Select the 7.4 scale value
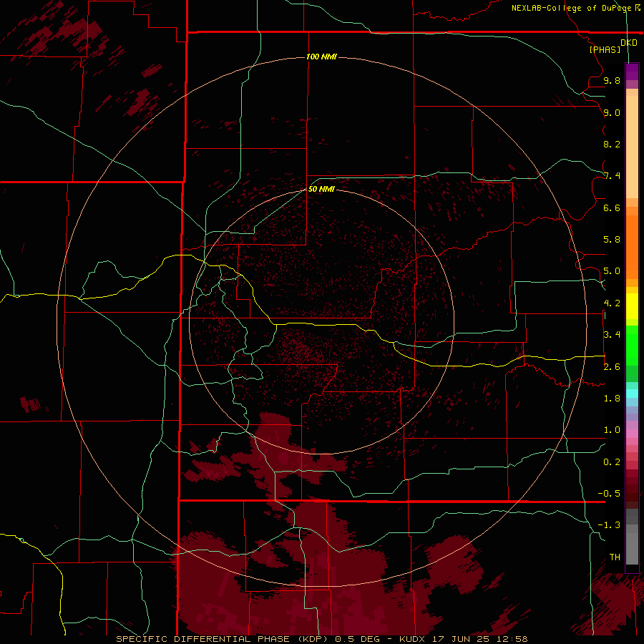This screenshot has width=644, height=644. tap(612, 176)
